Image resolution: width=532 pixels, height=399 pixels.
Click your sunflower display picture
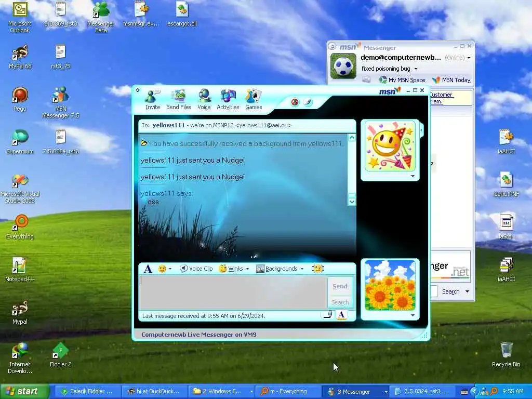coord(390,285)
